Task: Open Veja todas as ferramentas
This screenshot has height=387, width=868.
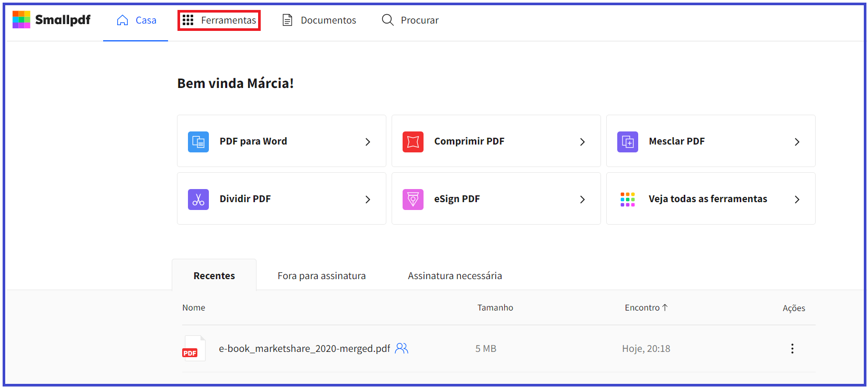Action: (711, 198)
